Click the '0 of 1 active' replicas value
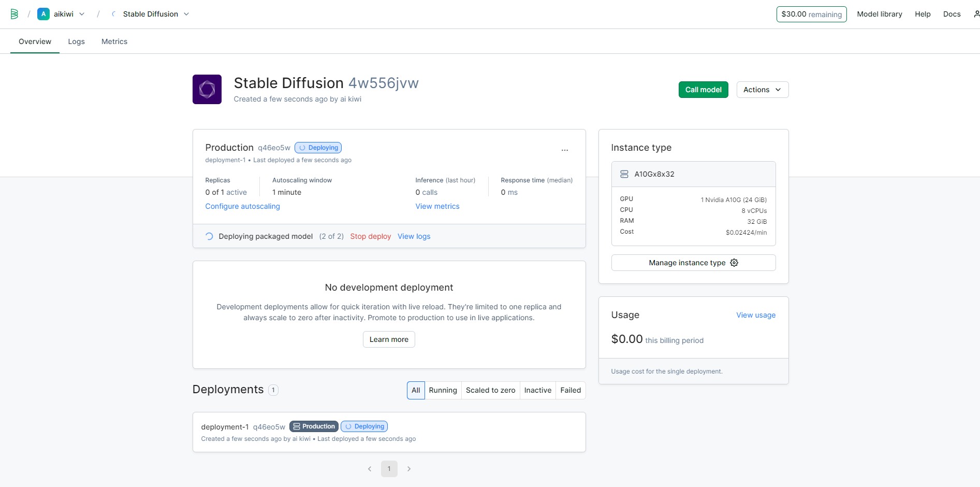Screen dimensions: 980x487 tap(226, 192)
